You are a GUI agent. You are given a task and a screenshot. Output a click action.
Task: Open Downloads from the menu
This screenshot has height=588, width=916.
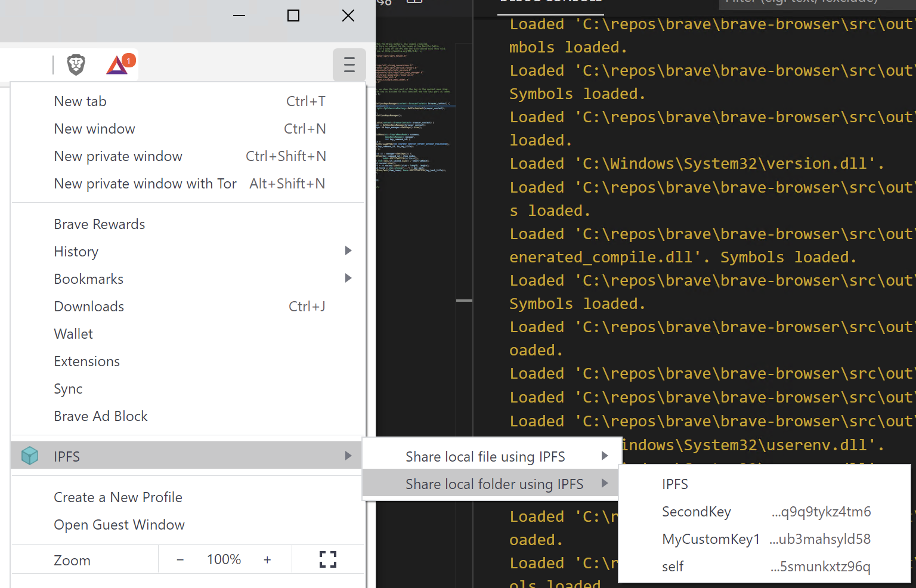tap(188, 307)
